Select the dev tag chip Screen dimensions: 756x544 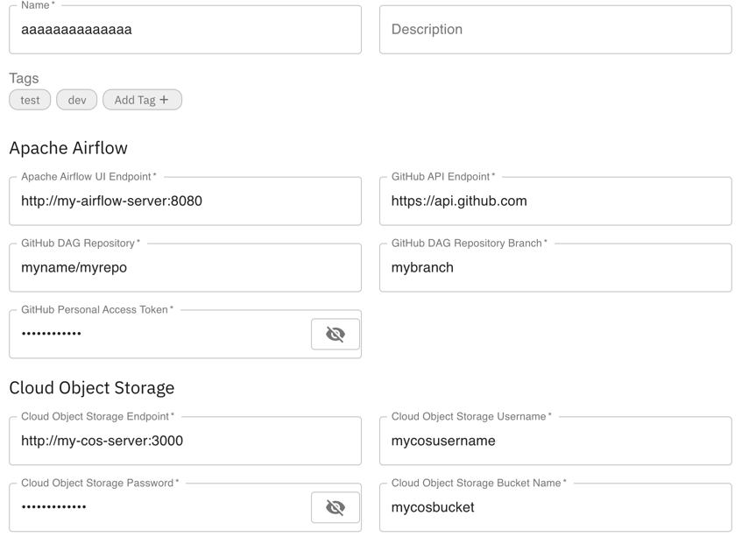pyautogui.click(x=76, y=99)
